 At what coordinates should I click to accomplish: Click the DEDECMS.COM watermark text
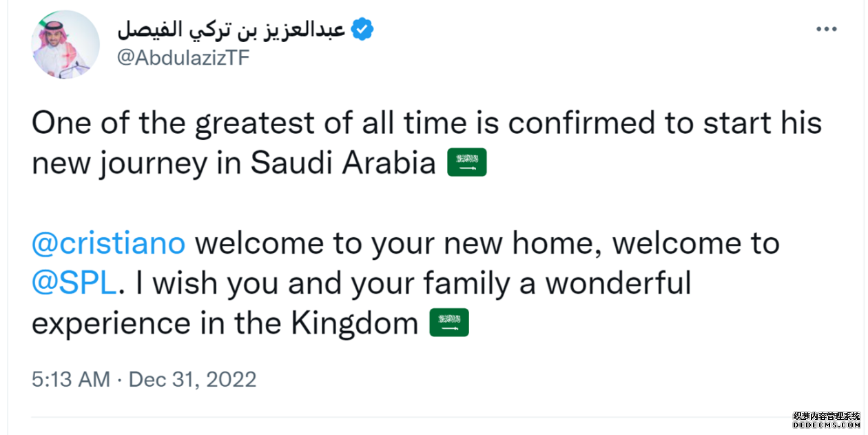(827, 425)
